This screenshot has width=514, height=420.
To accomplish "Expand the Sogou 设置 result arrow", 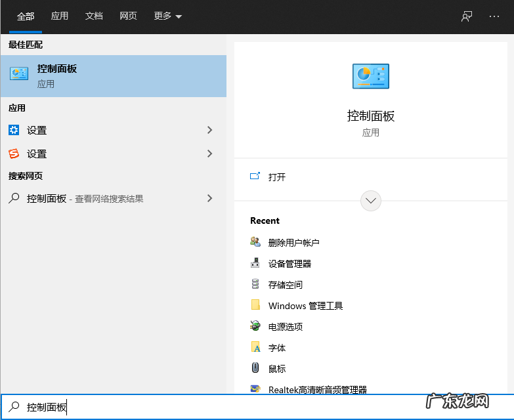I will (210, 154).
